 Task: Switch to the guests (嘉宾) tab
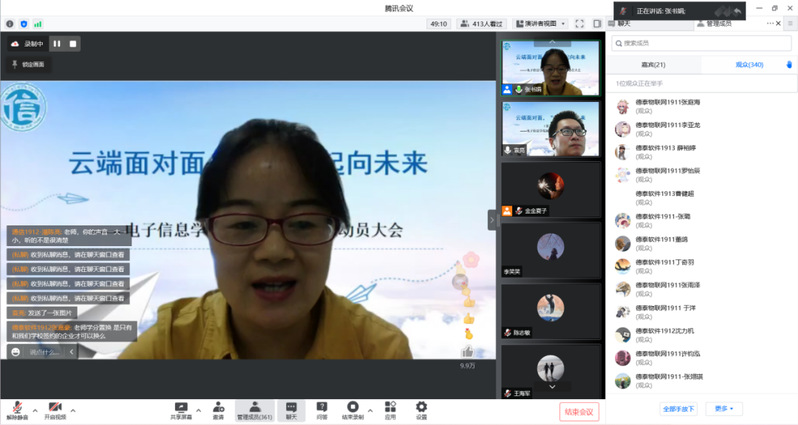[x=653, y=64]
